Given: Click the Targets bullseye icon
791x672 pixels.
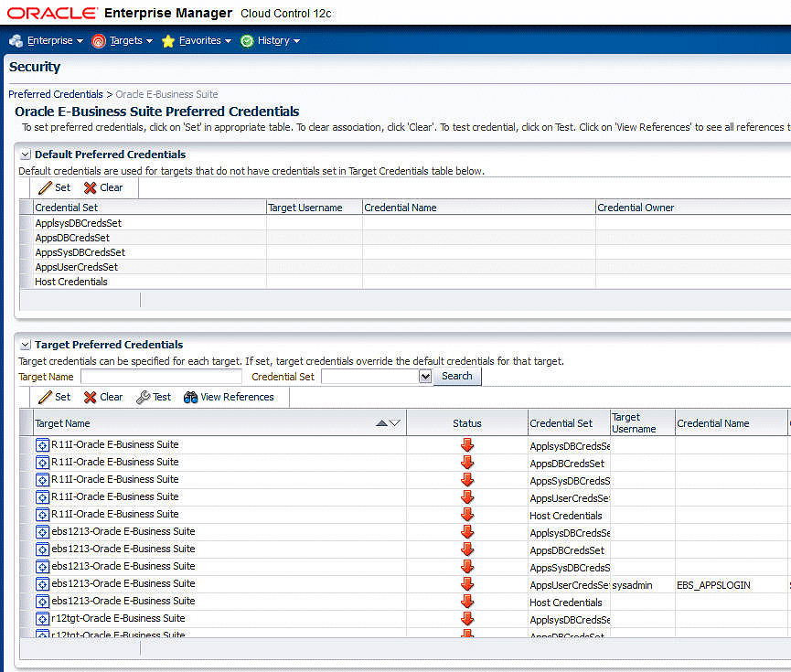Looking at the screenshot, I should [x=99, y=41].
